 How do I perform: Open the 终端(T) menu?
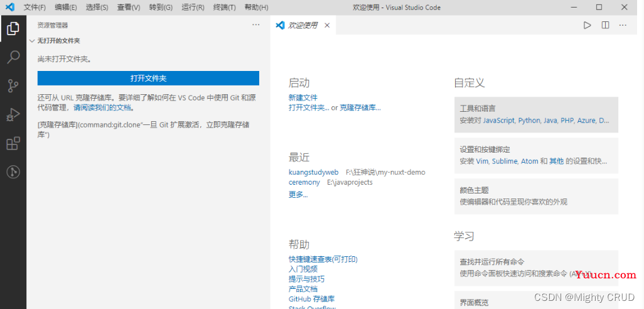(x=225, y=8)
